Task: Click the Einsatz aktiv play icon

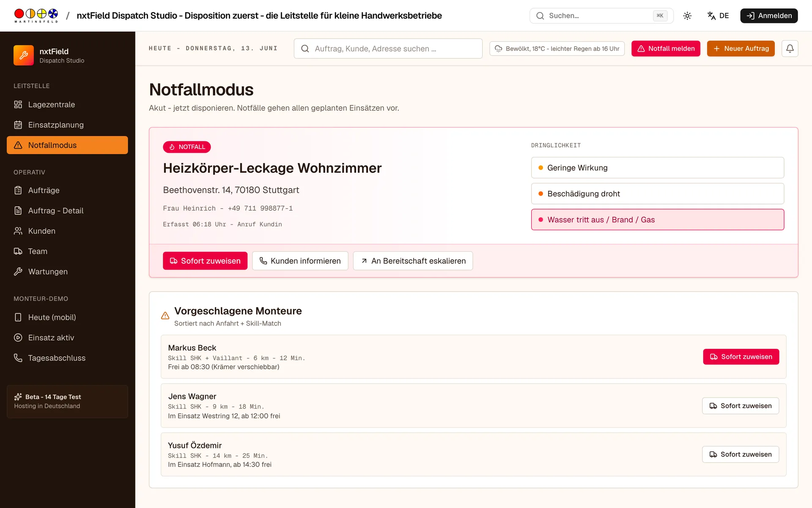Action: click(x=18, y=338)
